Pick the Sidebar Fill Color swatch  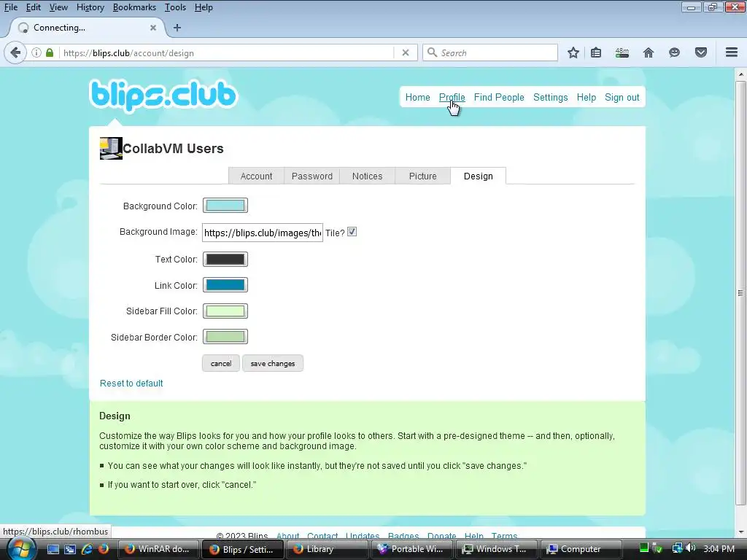click(225, 311)
